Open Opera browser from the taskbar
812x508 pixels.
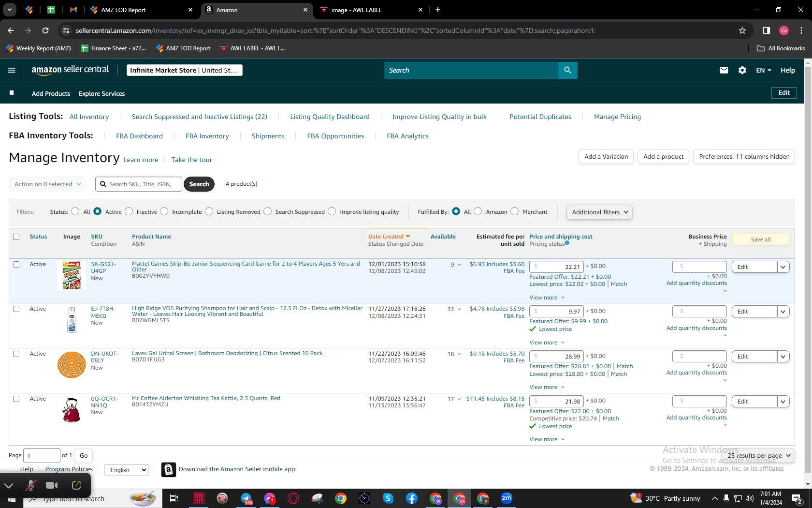coord(293,498)
